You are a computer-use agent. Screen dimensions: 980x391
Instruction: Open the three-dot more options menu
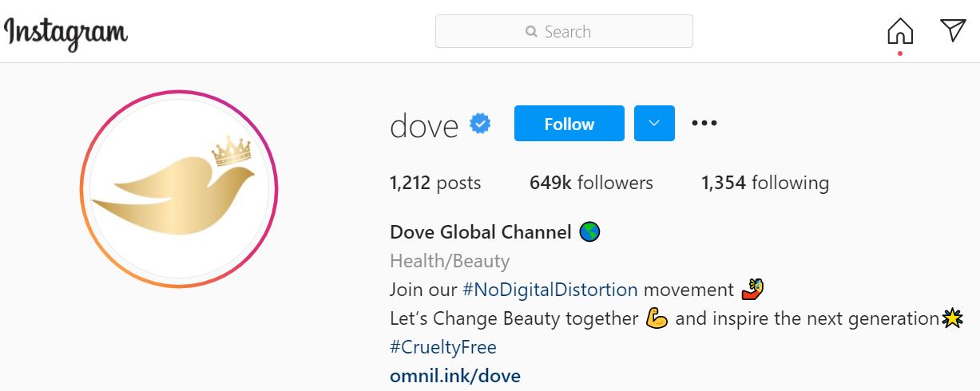click(704, 123)
